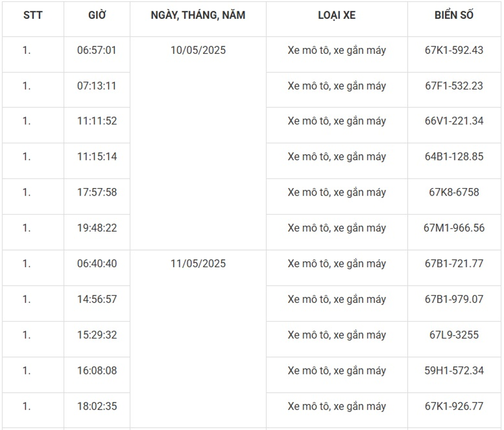Image resolution: width=504 pixels, height=430 pixels.
Task: Click the LOẠI XE column header
Action: click(337, 15)
